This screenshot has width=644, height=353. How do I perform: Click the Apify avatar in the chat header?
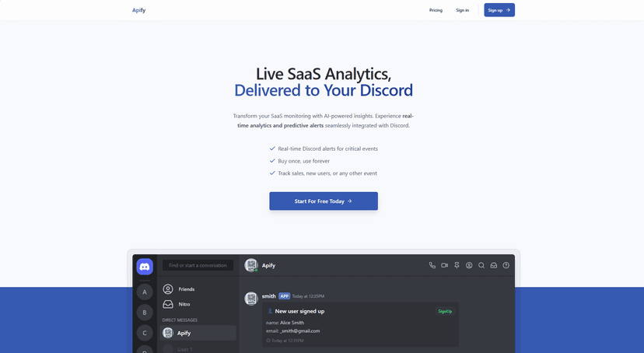(x=251, y=265)
